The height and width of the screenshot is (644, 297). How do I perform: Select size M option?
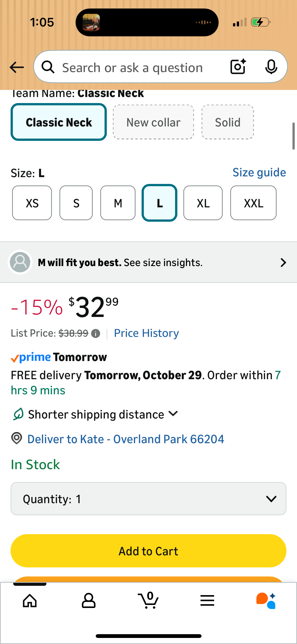[118, 203]
